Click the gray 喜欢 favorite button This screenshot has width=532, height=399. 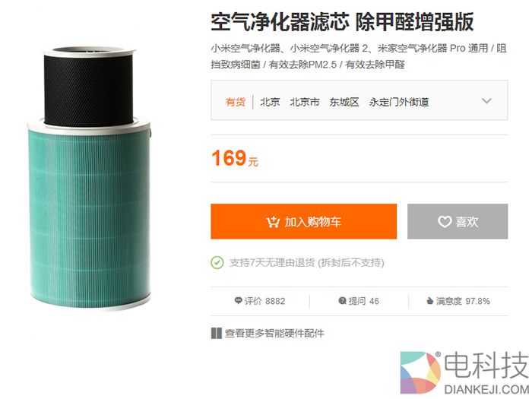click(458, 221)
